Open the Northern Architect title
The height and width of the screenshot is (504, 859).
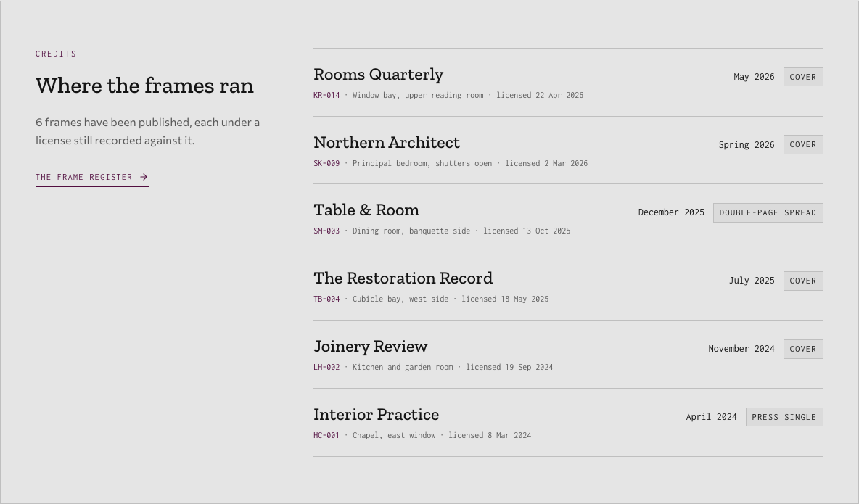tap(387, 142)
